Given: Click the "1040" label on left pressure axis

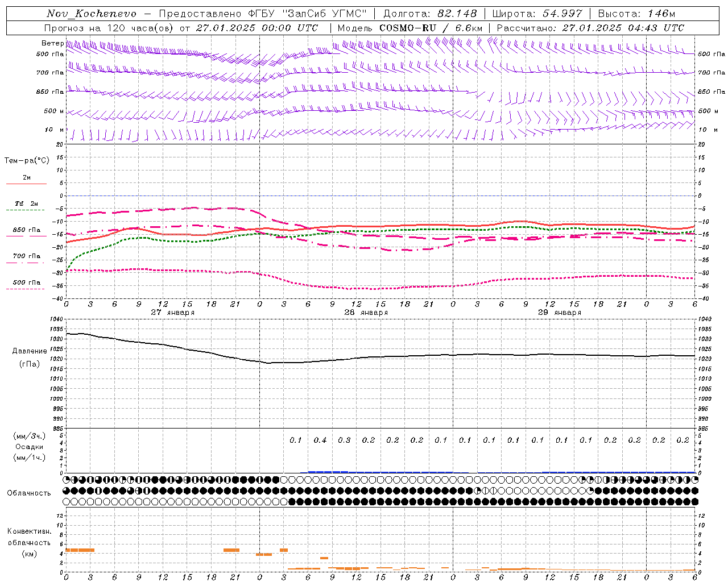Looking at the screenshot, I should pyautogui.click(x=57, y=320).
